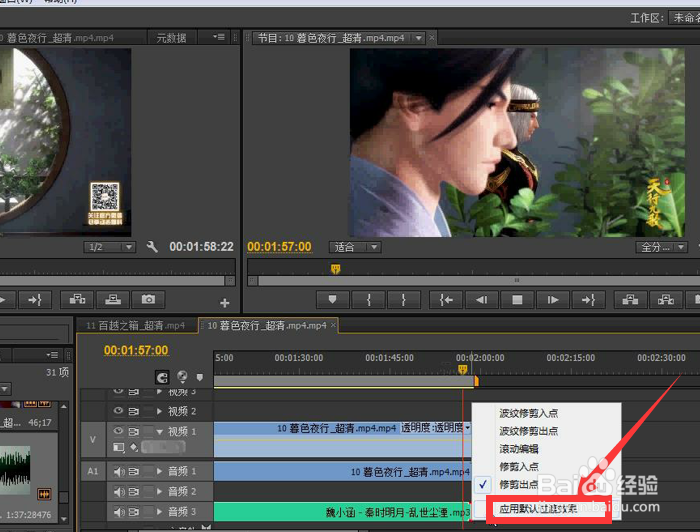The height and width of the screenshot is (532, 700).
Task: Expand 音频 2 track triangle
Action: pyautogui.click(x=159, y=491)
